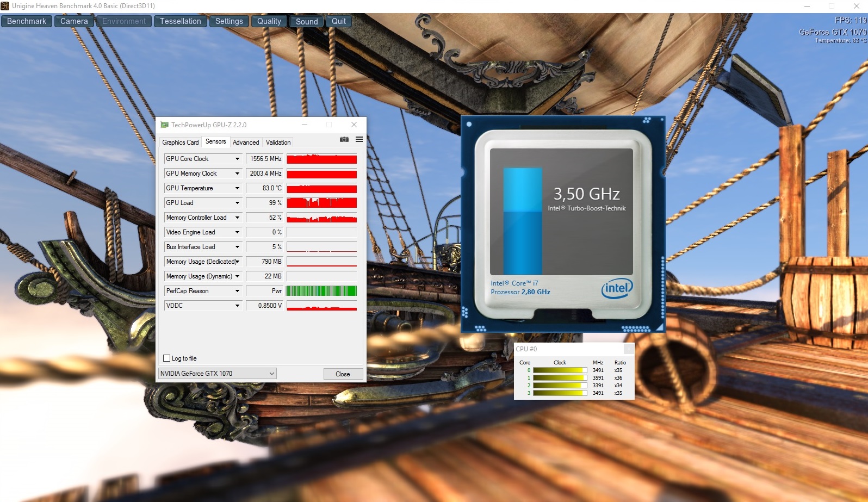Click the 2003.4 MHz memory clock value
868x502 pixels.
[265, 173]
